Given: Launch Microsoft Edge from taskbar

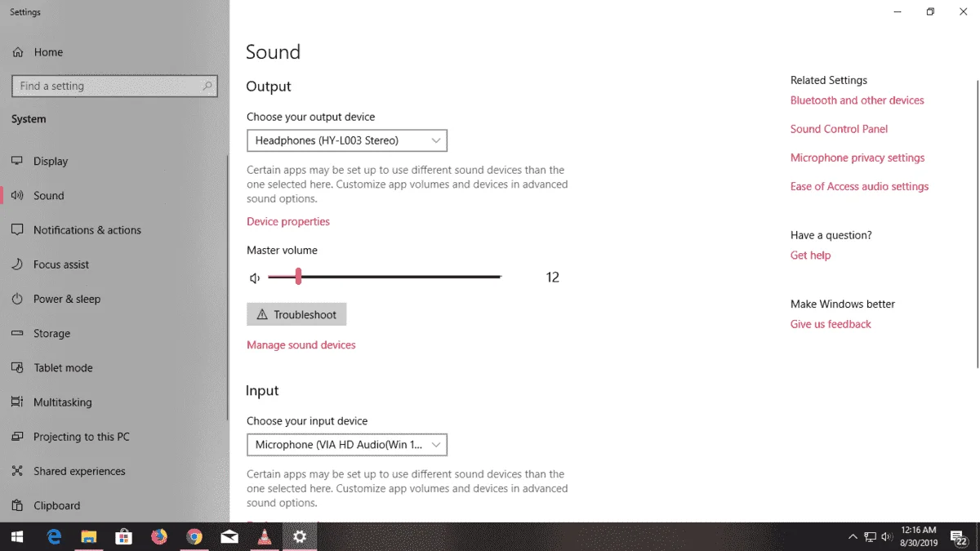Looking at the screenshot, I should [x=54, y=536].
